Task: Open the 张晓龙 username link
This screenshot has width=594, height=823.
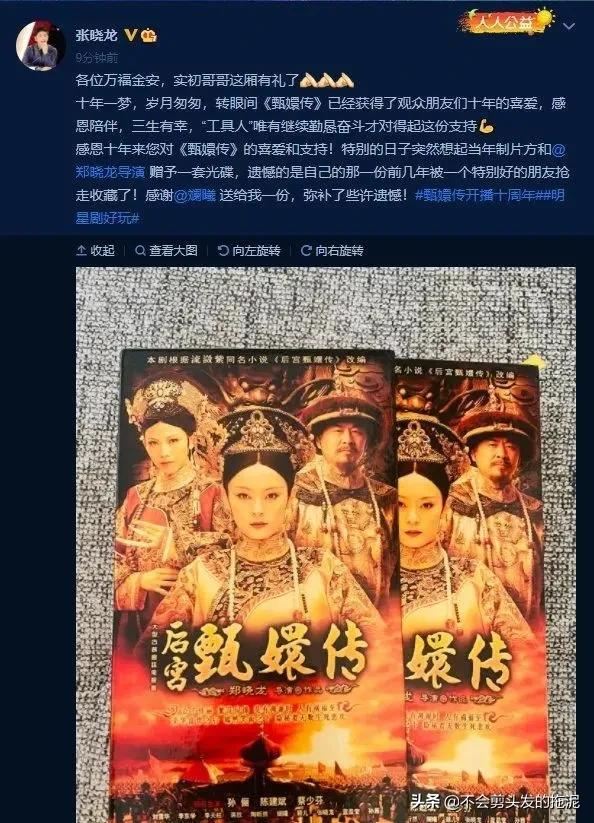Action: (97, 35)
